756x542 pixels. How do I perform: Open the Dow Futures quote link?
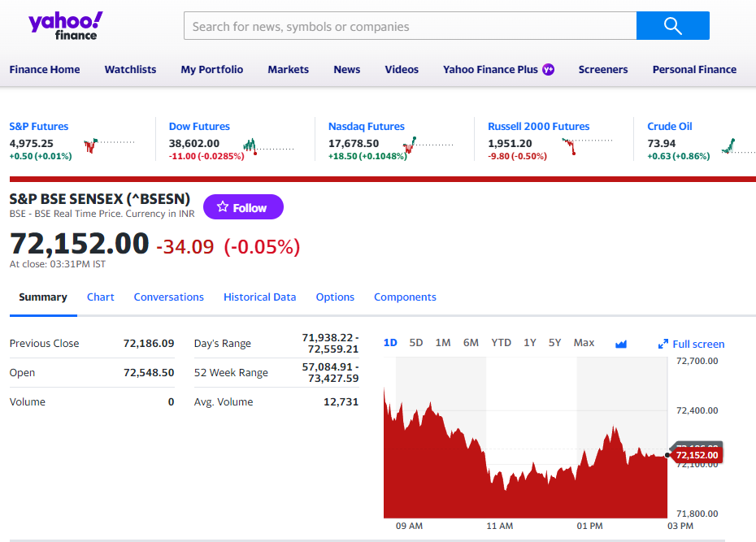click(x=199, y=126)
